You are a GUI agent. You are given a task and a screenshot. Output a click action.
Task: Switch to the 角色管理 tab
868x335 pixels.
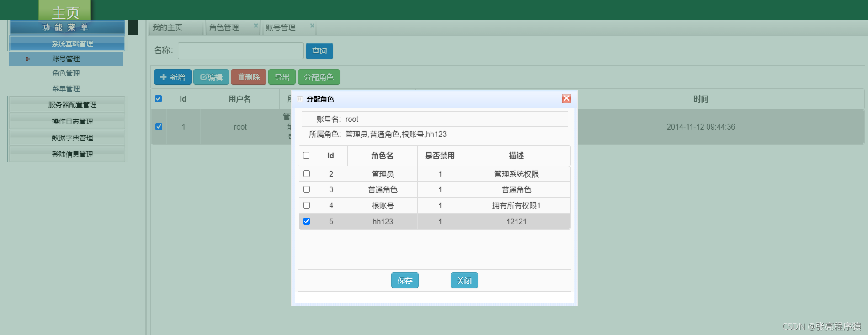pyautogui.click(x=224, y=27)
